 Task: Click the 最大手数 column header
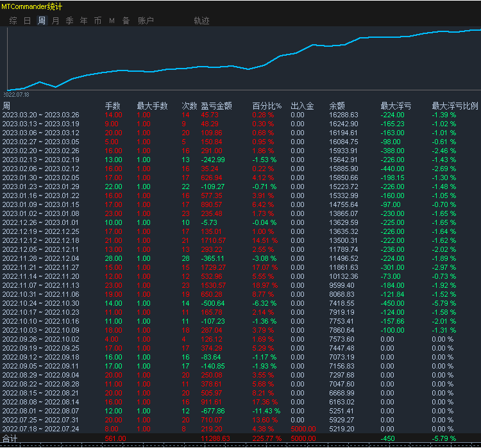[x=152, y=106]
